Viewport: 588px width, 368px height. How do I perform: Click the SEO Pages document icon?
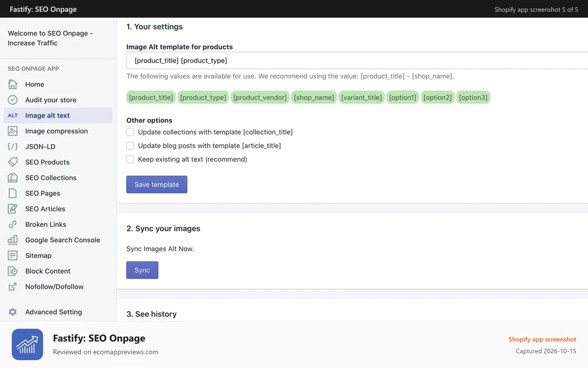pos(13,193)
